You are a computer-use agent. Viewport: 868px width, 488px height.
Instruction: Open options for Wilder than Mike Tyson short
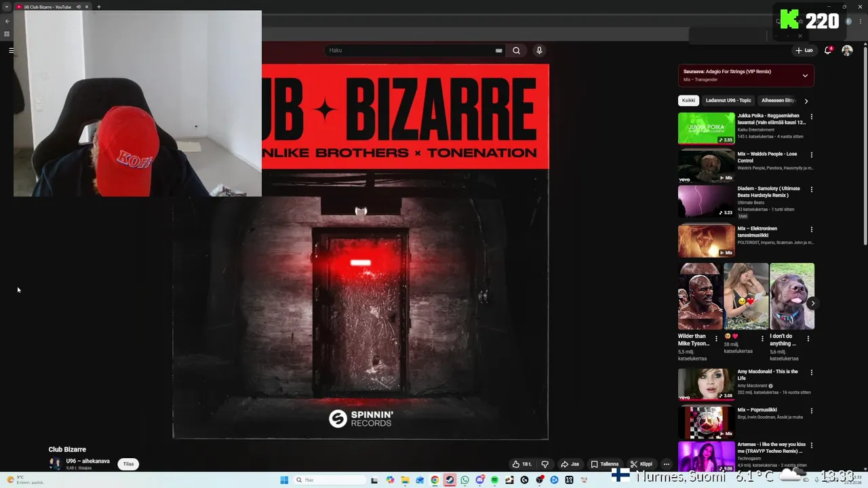click(x=716, y=339)
